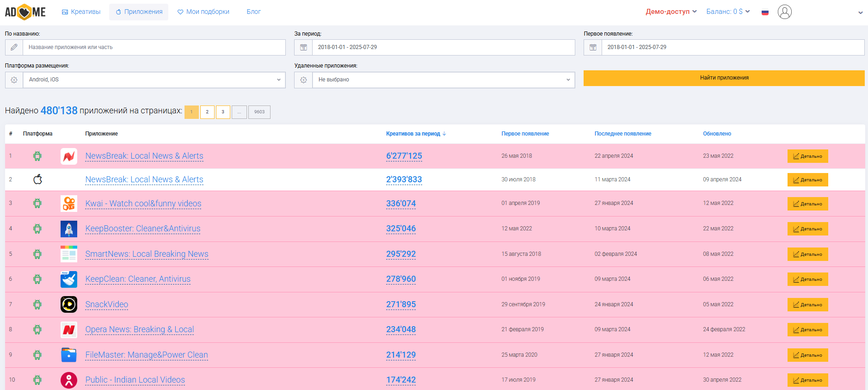The width and height of the screenshot is (868, 390).
Task: Click the KeepBooster rocket app icon
Action: click(69, 229)
